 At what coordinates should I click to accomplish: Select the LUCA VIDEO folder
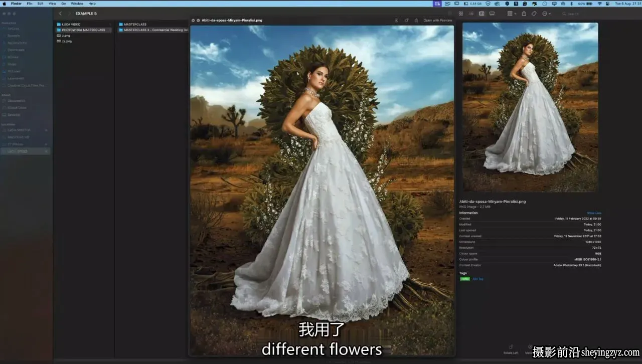point(84,24)
